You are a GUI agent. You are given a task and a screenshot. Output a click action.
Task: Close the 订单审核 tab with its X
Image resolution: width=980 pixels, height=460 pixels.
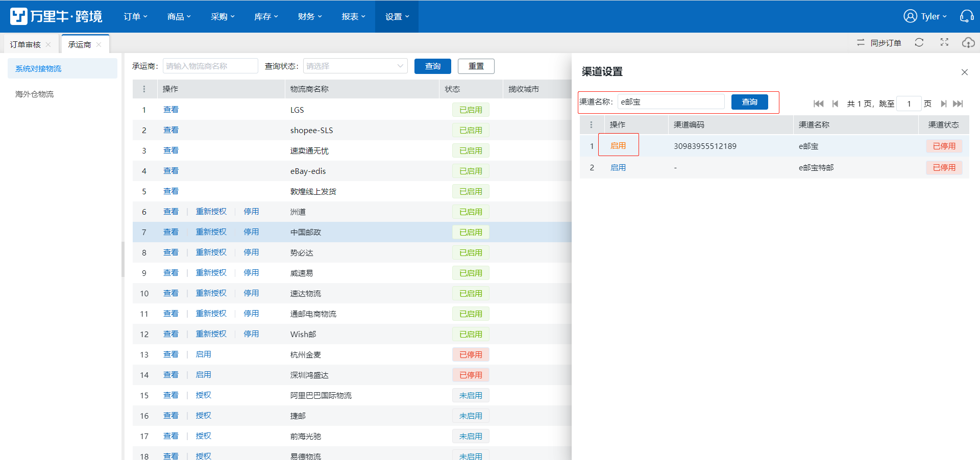point(48,44)
